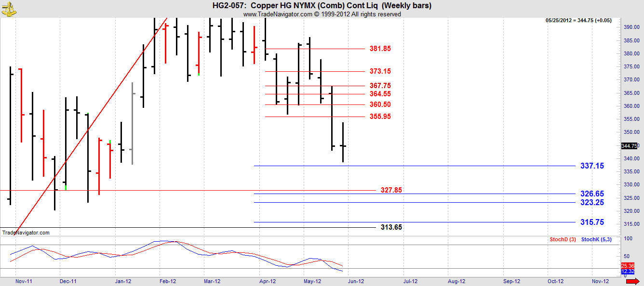This screenshot has height=286, width=644.
Task: Select the red 355.95 level label
Action: pyautogui.click(x=380, y=117)
